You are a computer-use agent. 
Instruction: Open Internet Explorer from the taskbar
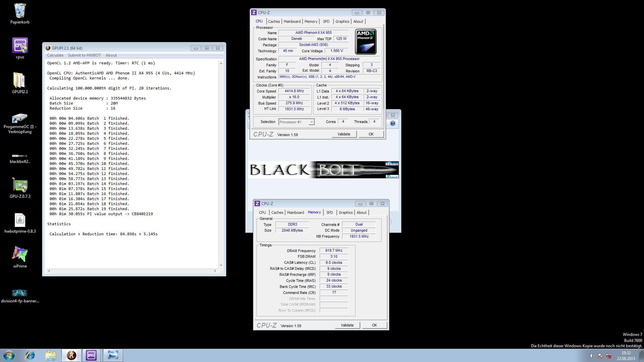(x=30, y=355)
